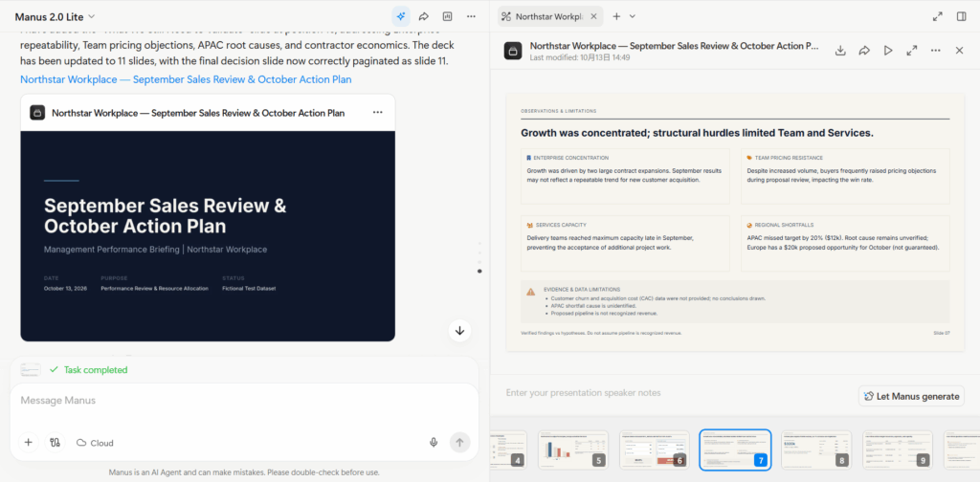
Task: Click the Observations & Limitations label
Action: [558, 111]
